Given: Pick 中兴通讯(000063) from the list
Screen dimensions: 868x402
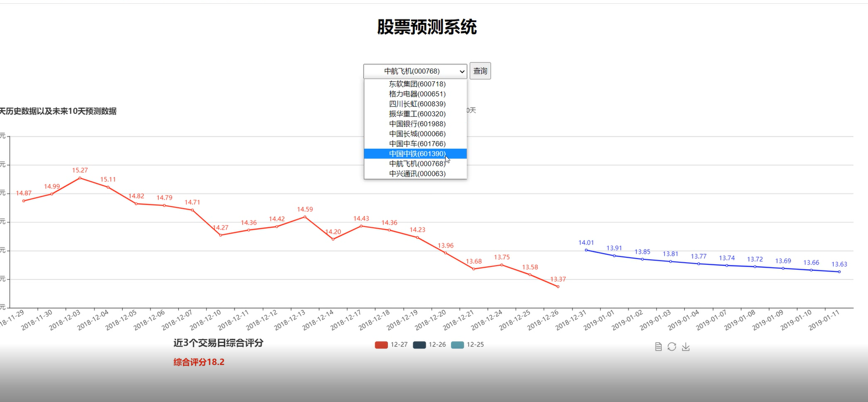Looking at the screenshot, I should click(x=415, y=174).
